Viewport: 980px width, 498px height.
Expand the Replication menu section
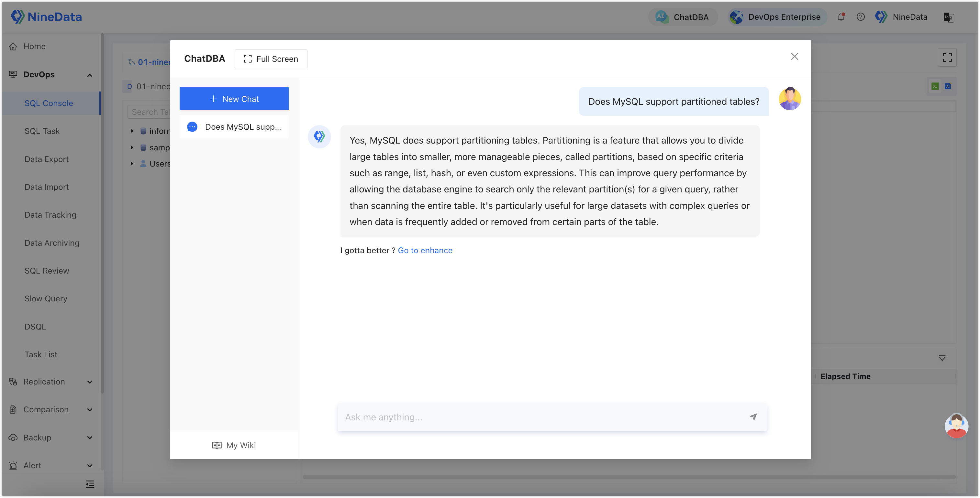coord(90,382)
